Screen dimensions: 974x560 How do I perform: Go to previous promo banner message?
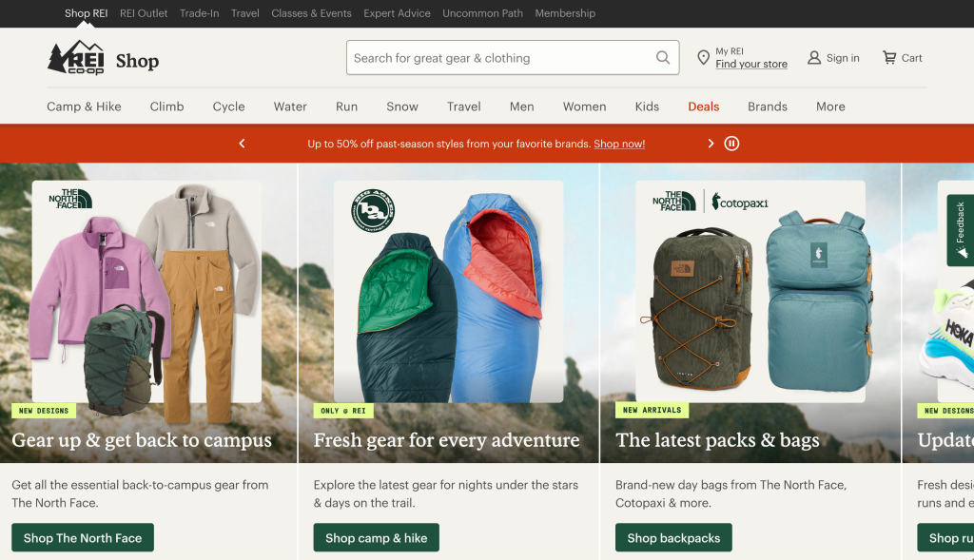[243, 144]
